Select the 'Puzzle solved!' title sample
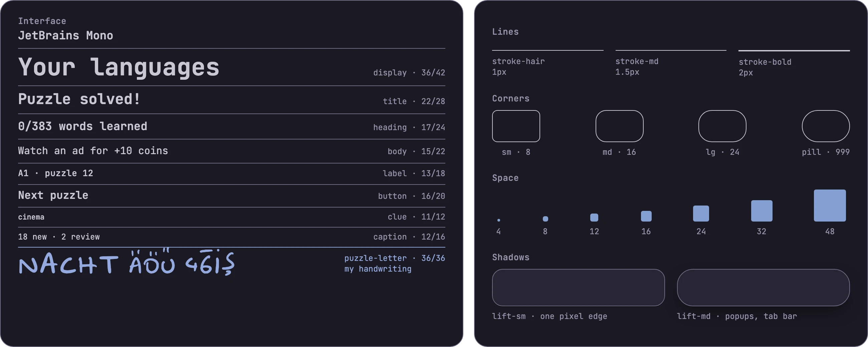 click(x=79, y=99)
